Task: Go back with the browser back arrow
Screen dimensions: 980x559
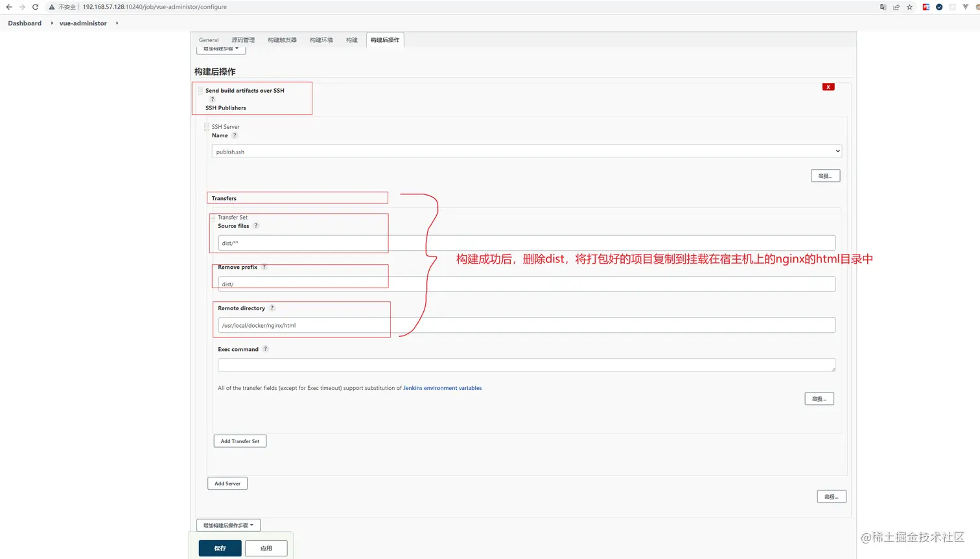Action: pos(8,7)
